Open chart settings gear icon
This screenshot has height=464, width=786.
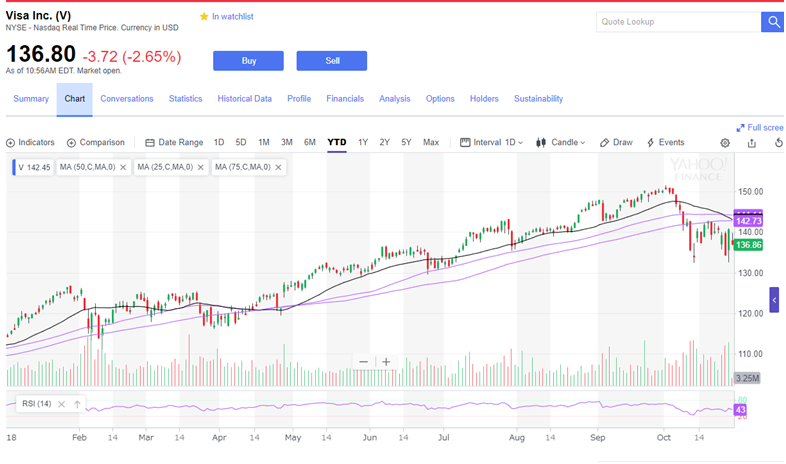(x=725, y=143)
